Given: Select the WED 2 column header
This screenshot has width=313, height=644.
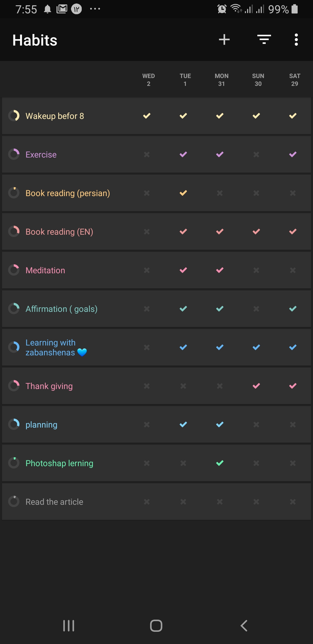Looking at the screenshot, I should pyautogui.click(x=149, y=80).
